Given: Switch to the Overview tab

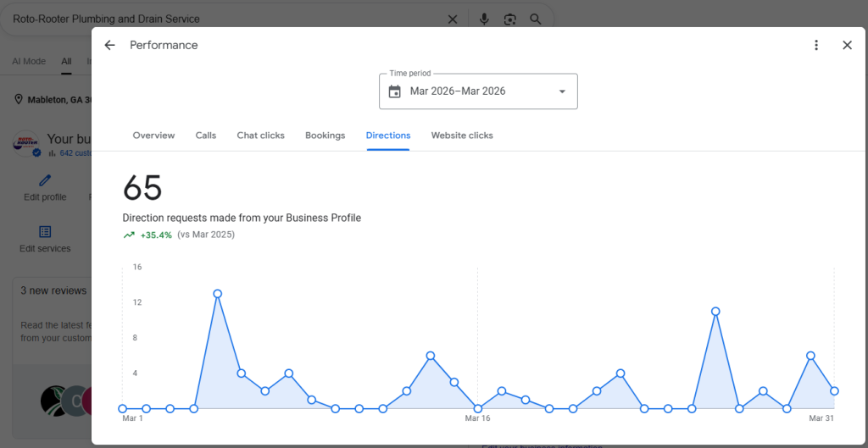Looking at the screenshot, I should [x=154, y=136].
